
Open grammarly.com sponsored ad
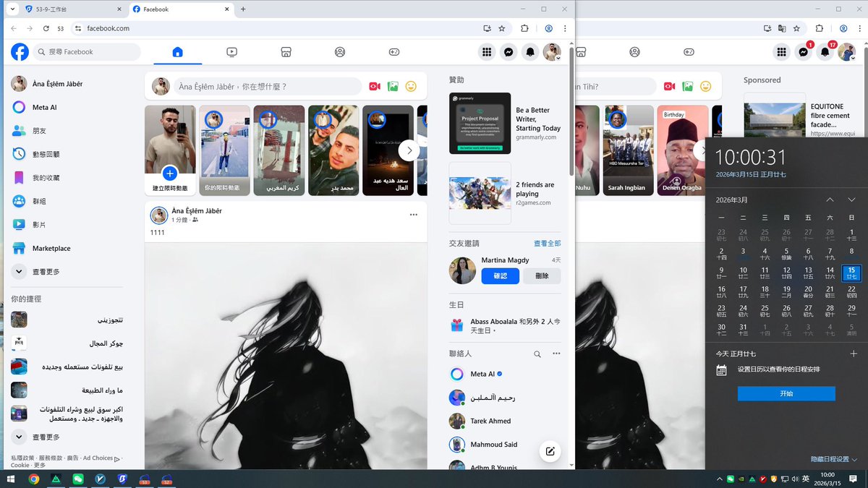click(505, 123)
